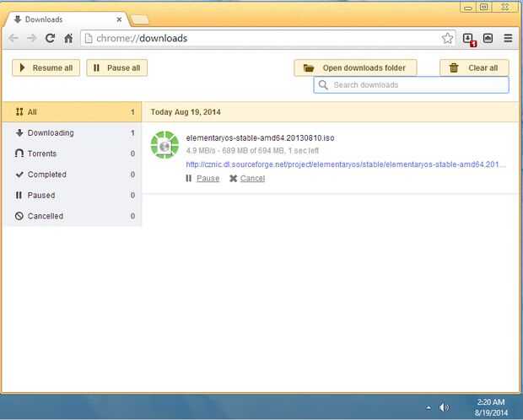
Task: Click the Pause all button
Action: [x=116, y=67]
